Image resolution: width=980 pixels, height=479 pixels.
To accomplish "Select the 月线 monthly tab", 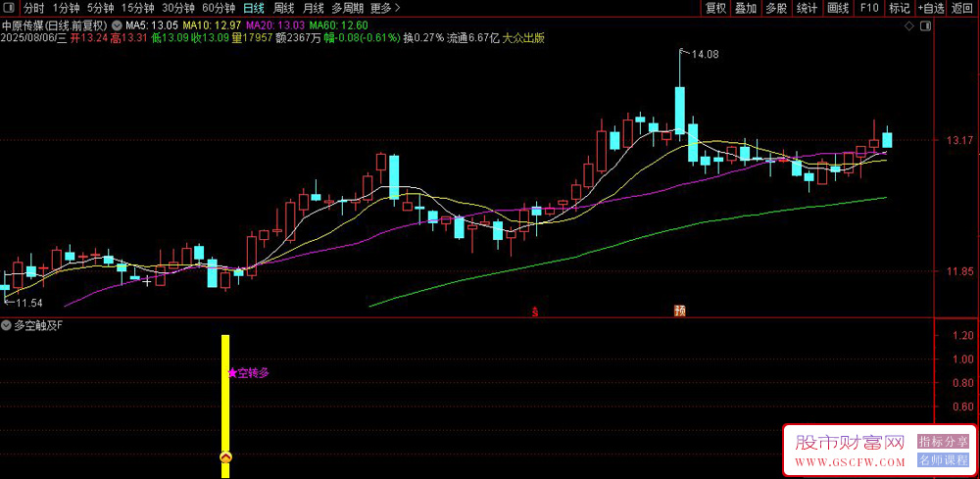I will pos(314,8).
